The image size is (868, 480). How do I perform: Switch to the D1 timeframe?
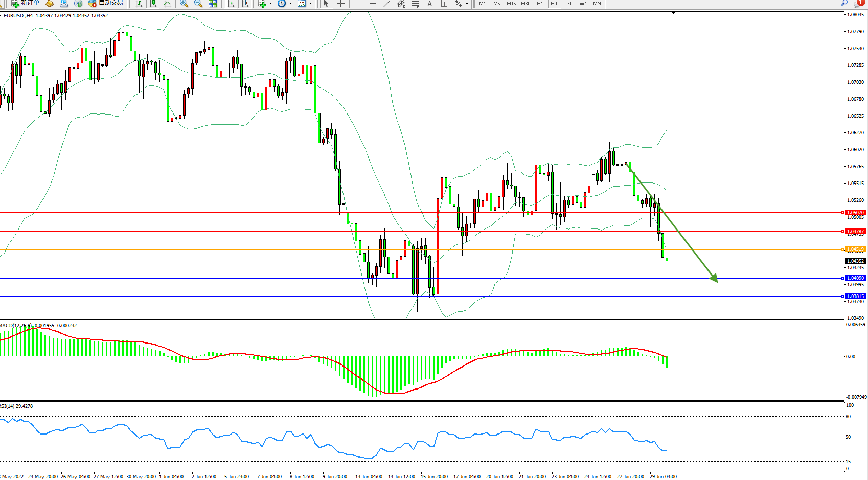(568, 4)
